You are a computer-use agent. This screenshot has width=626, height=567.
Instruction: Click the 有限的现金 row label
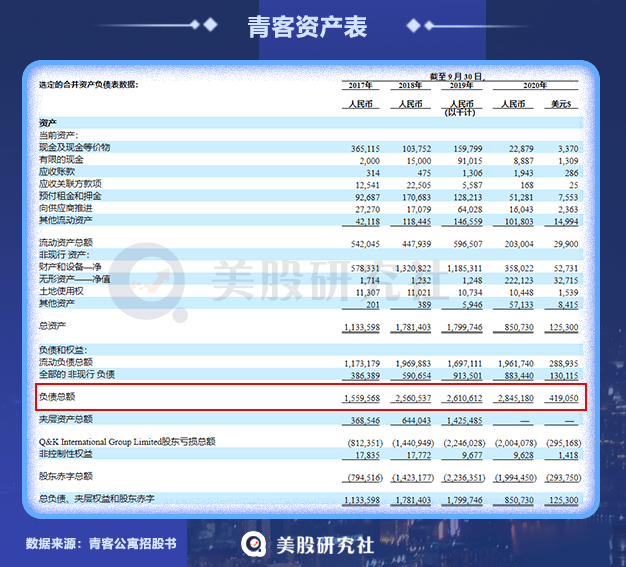[x=61, y=160]
